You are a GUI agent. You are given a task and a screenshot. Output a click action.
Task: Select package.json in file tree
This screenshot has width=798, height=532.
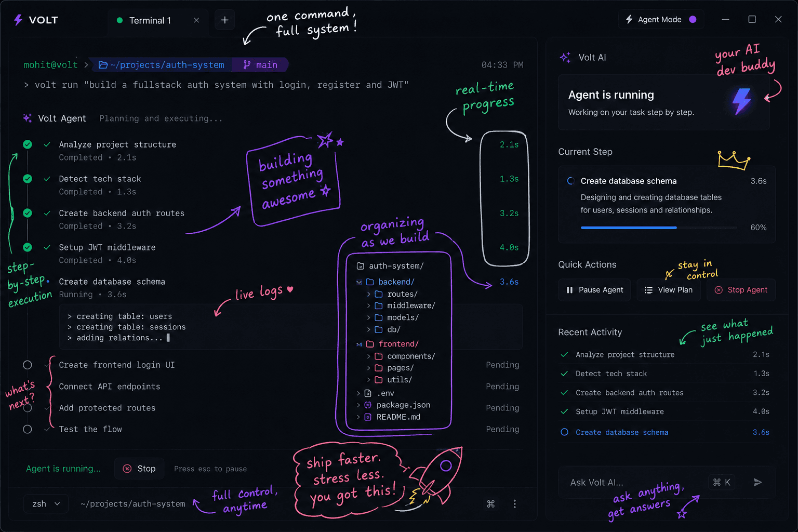click(x=403, y=405)
